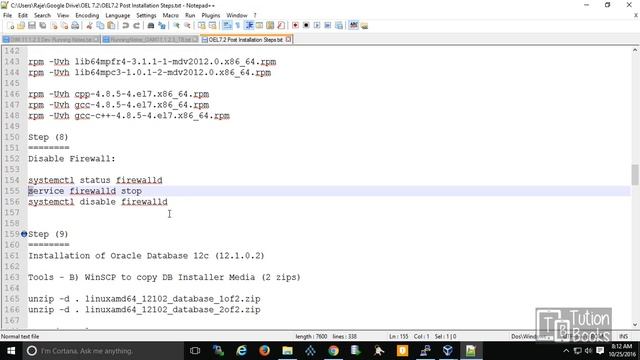
Task: Click the Stop Recording macro icon
Action: [306, 26]
